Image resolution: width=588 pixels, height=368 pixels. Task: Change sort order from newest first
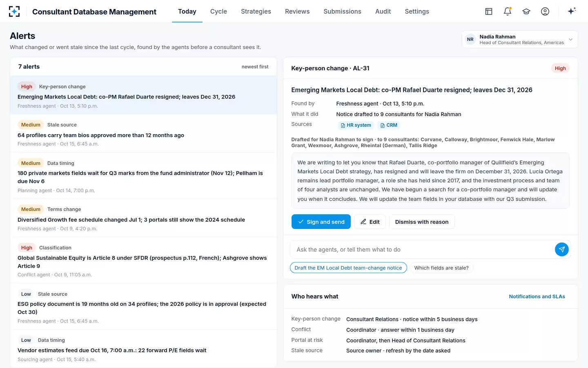pyautogui.click(x=255, y=67)
